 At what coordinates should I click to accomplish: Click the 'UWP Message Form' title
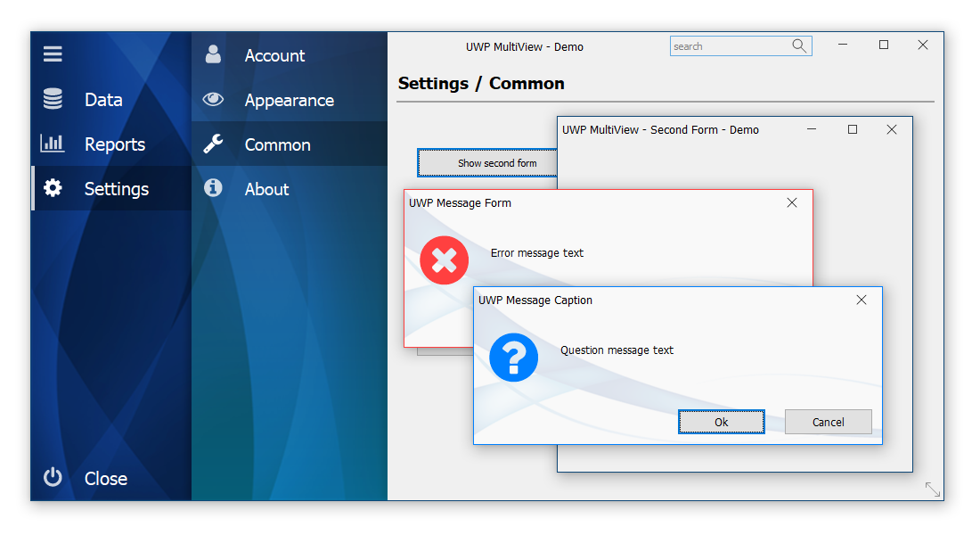coord(460,202)
